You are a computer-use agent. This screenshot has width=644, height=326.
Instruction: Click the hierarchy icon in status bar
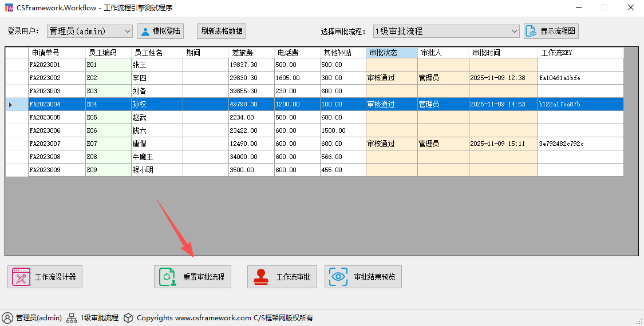(x=72, y=318)
